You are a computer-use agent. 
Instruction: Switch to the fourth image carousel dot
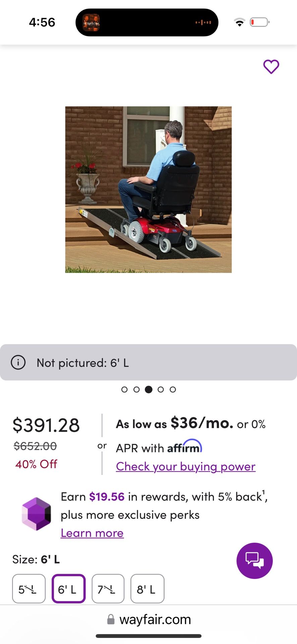[x=161, y=389]
